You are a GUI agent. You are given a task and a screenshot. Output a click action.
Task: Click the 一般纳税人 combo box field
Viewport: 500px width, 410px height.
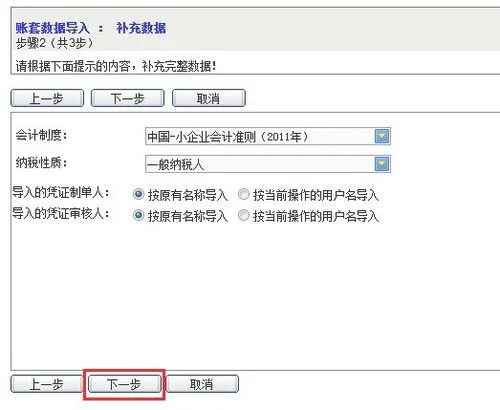pyautogui.click(x=268, y=164)
